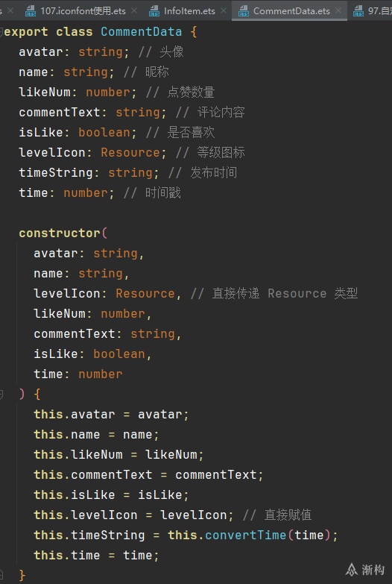Open the 97.自 tab
392x584 pixels.
pyautogui.click(x=380, y=11)
